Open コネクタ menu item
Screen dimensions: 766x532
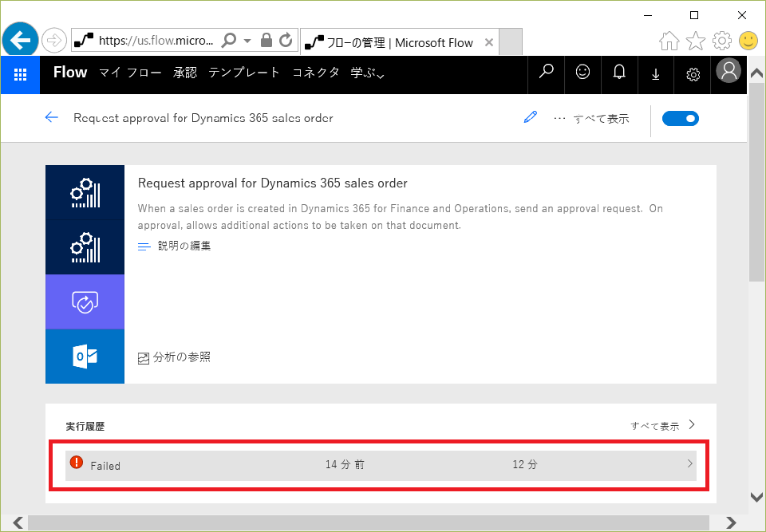point(316,73)
